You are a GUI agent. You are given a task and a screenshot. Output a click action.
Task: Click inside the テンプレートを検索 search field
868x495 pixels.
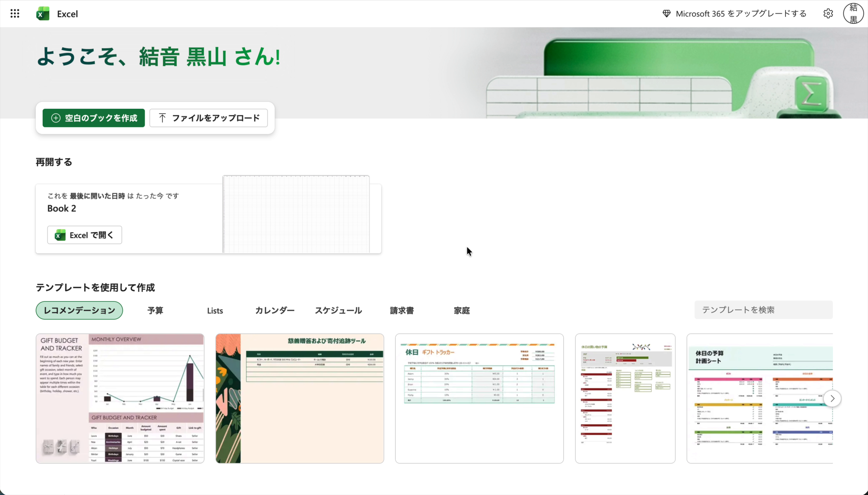pyautogui.click(x=763, y=310)
